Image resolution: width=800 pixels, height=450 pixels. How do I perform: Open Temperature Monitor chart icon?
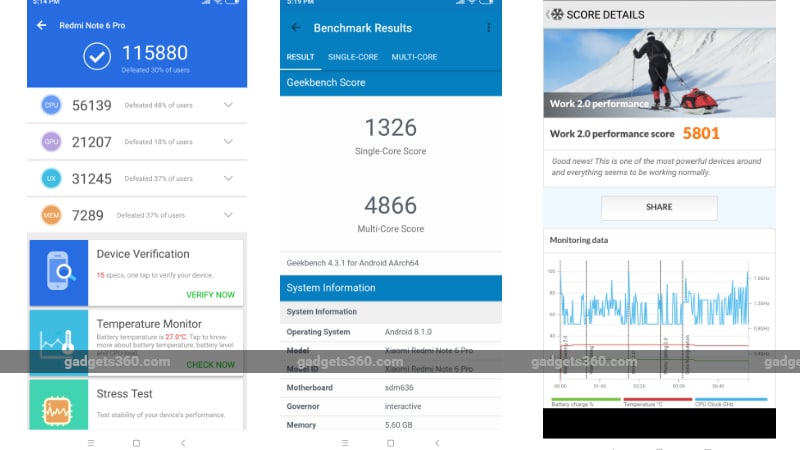[59, 342]
